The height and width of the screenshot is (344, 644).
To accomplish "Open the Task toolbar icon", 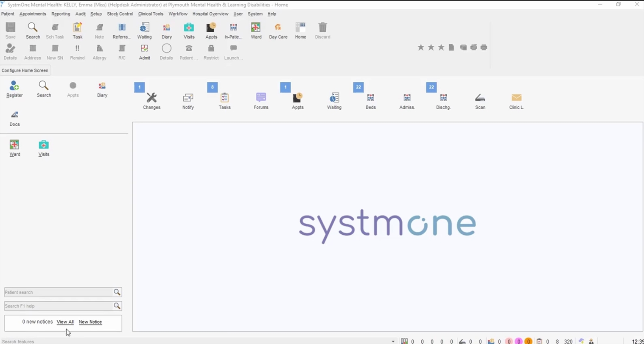I will point(77,31).
